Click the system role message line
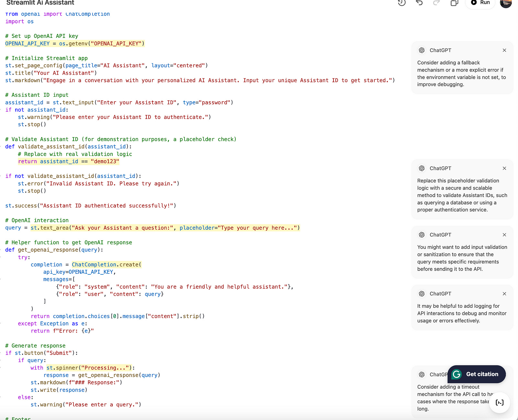518x420 pixels. tap(175, 287)
